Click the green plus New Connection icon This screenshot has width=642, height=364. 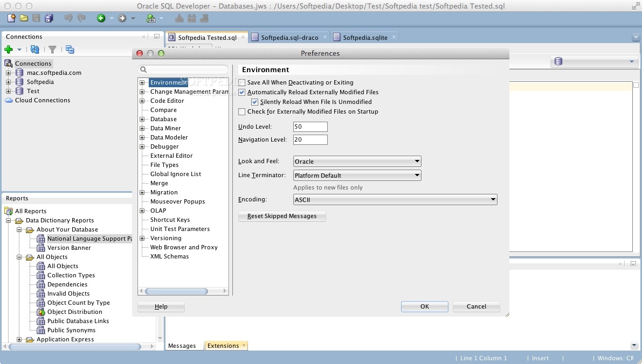click(x=9, y=50)
